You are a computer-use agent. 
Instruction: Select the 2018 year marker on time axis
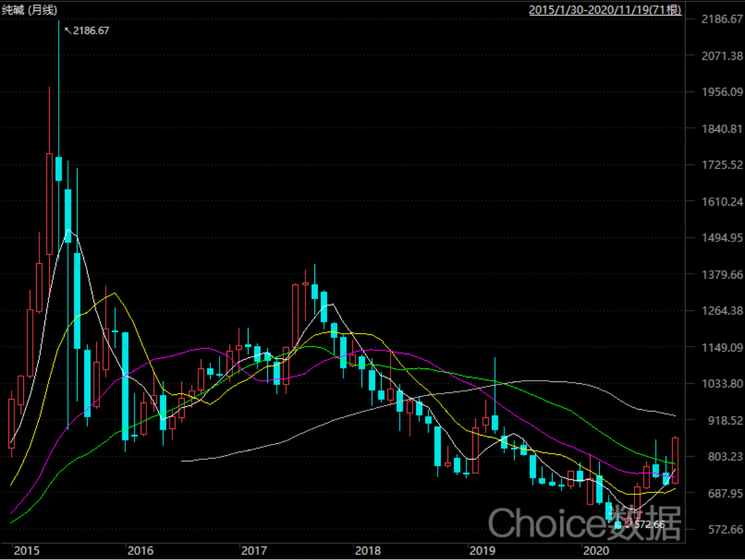(x=368, y=550)
